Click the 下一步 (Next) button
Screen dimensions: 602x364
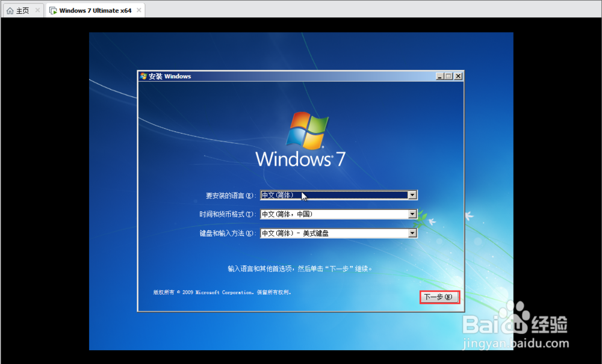[439, 297]
